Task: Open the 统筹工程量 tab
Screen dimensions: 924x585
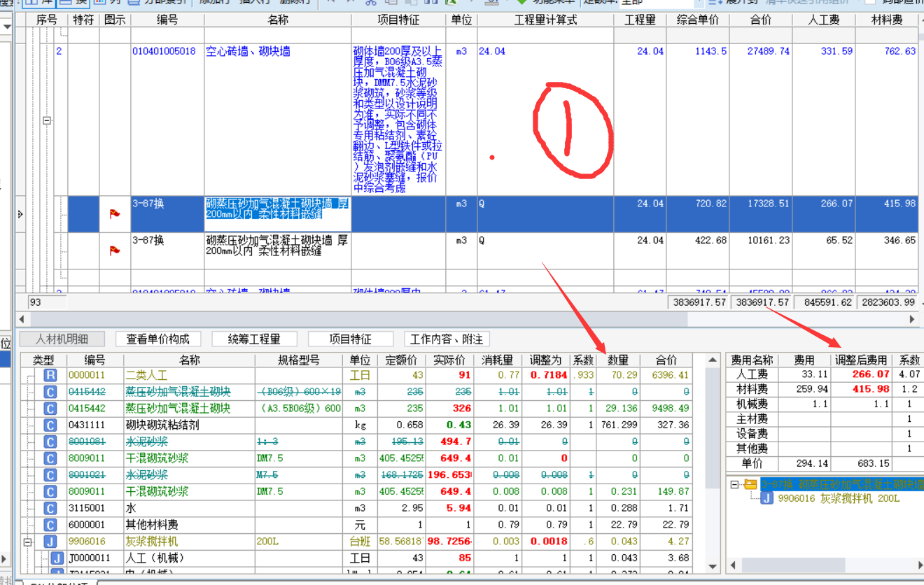Action: pos(254,339)
